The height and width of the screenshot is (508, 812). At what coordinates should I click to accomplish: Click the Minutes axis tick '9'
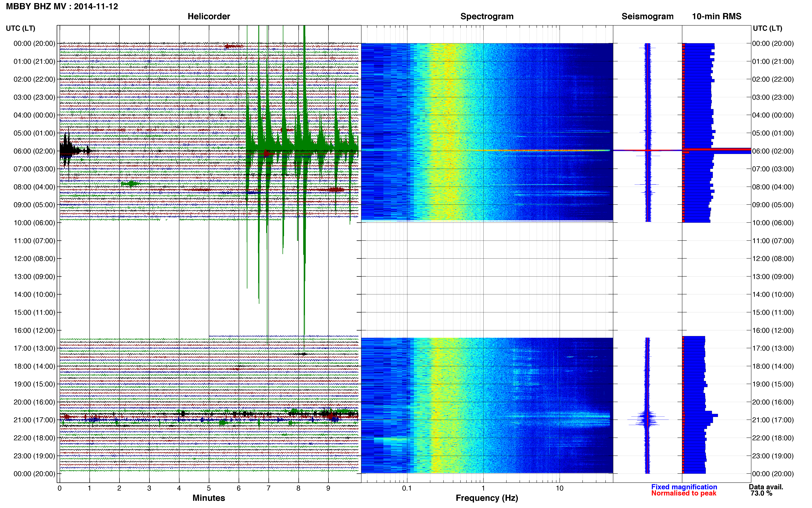click(x=328, y=488)
